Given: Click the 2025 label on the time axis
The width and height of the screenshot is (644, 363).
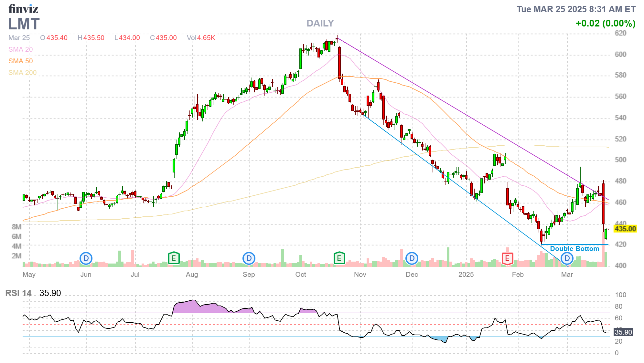Looking at the screenshot, I should click(466, 275).
